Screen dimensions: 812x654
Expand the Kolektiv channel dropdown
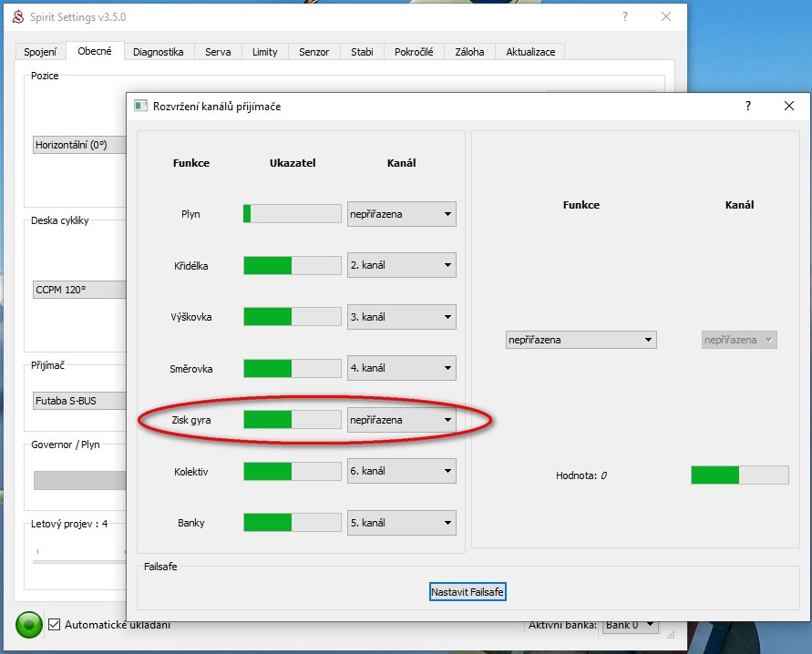(401, 472)
